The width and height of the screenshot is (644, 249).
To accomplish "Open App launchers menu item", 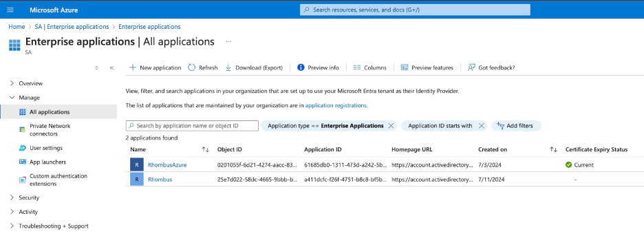I will pos(47,162).
